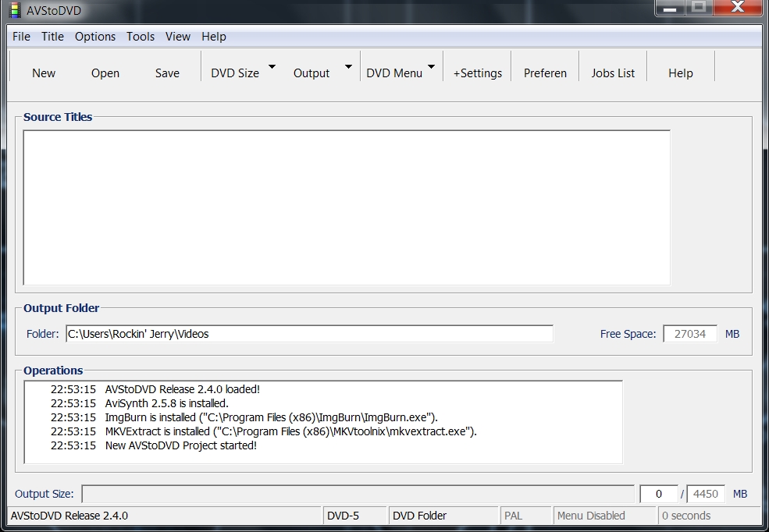Open the Options menu
This screenshot has height=532, width=769.
pos(95,37)
